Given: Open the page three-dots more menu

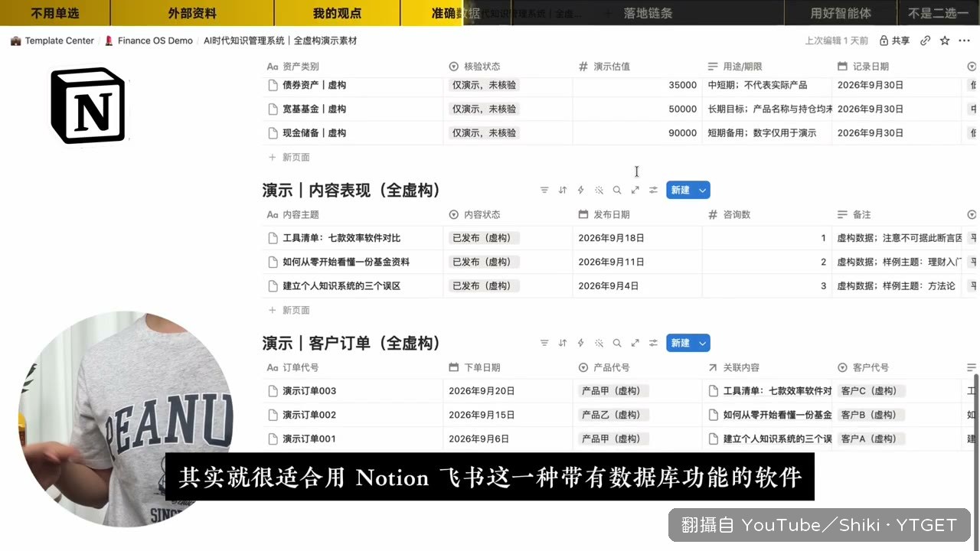Looking at the screenshot, I should point(963,41).
